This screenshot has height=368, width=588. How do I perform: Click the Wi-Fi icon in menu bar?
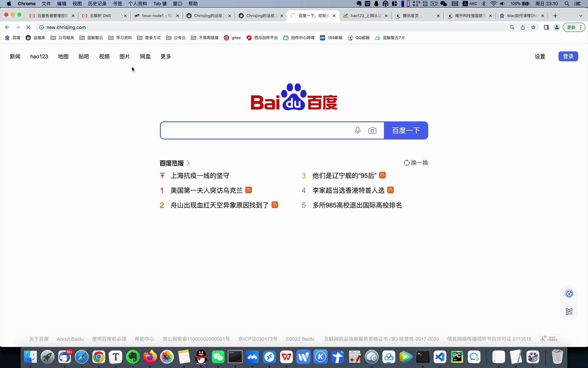point(493,4)
